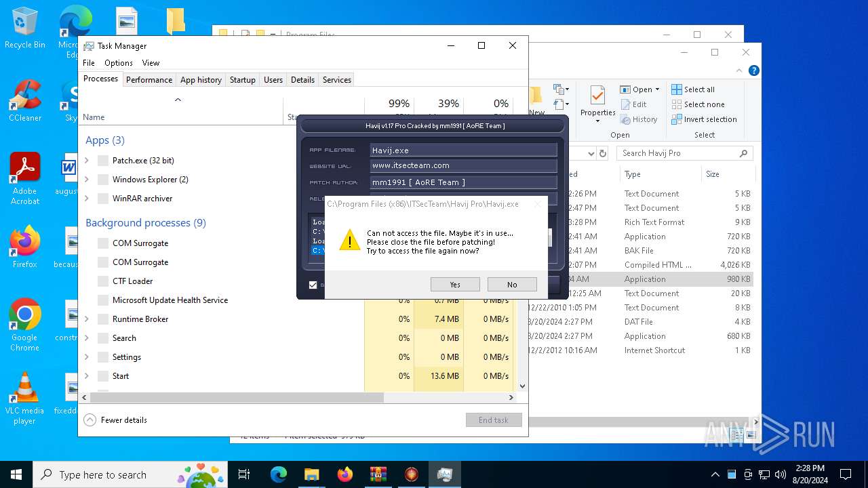The height and width of the screenshot is (488, 868).
Task: Launch Firefox desktop shortcut
Action: [25, 247]
